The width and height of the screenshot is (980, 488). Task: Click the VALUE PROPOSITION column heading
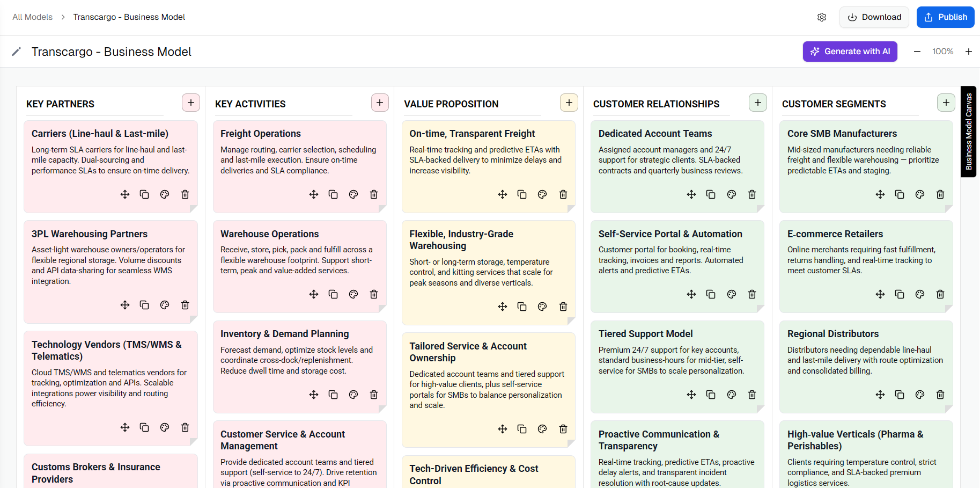pos(451,104)
